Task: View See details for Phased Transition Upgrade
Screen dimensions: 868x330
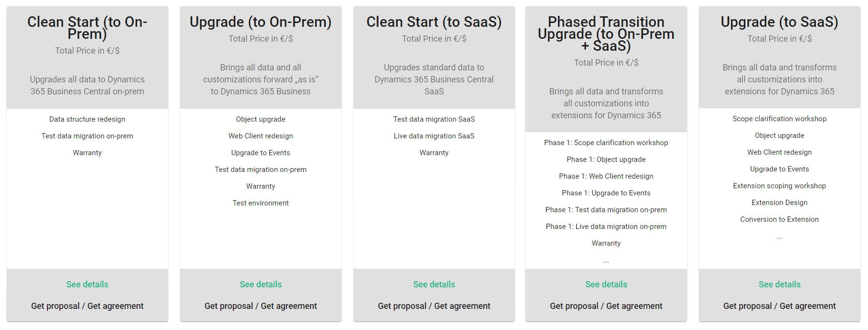Action: (x=606, y=284)
